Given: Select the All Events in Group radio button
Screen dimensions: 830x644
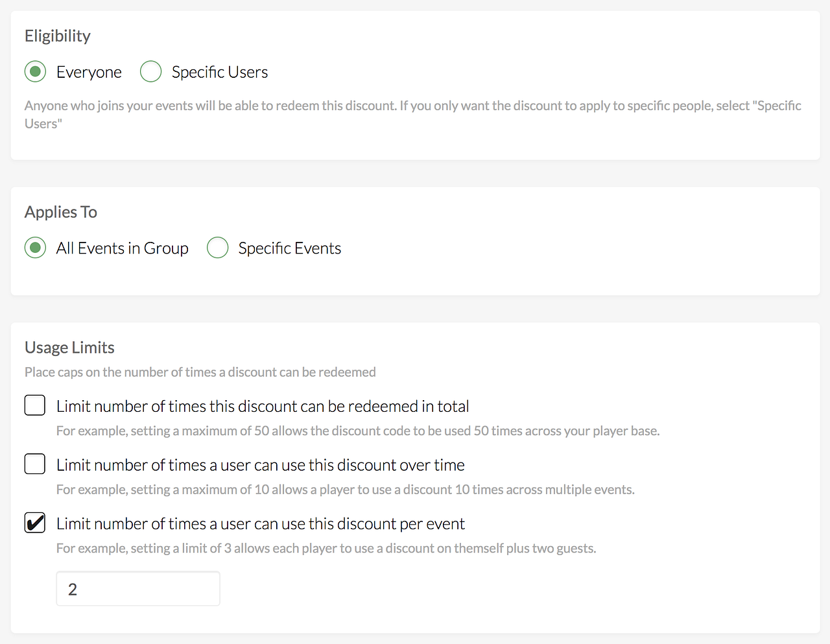Looking at the screenshot, I should [x=35, y=248].
